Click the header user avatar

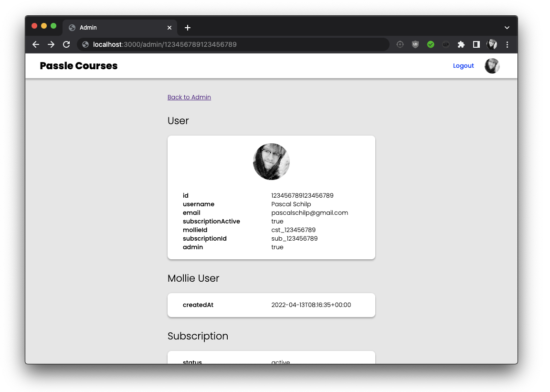(492, 66)
